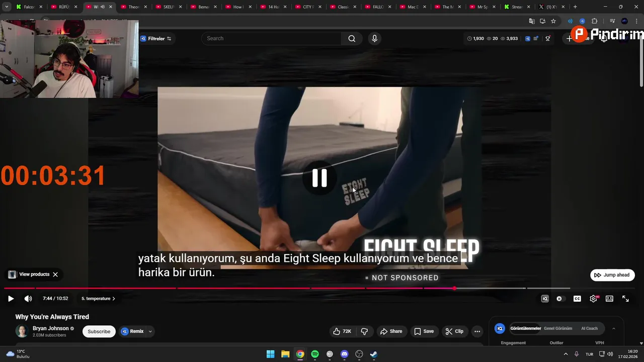Open Filtreler filter menu
Viewport: 644px width, 362px height.
click(x=156, y=39)
